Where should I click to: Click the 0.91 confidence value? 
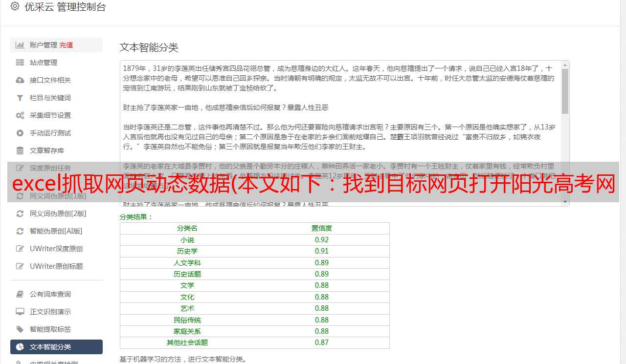pos(322,251)
